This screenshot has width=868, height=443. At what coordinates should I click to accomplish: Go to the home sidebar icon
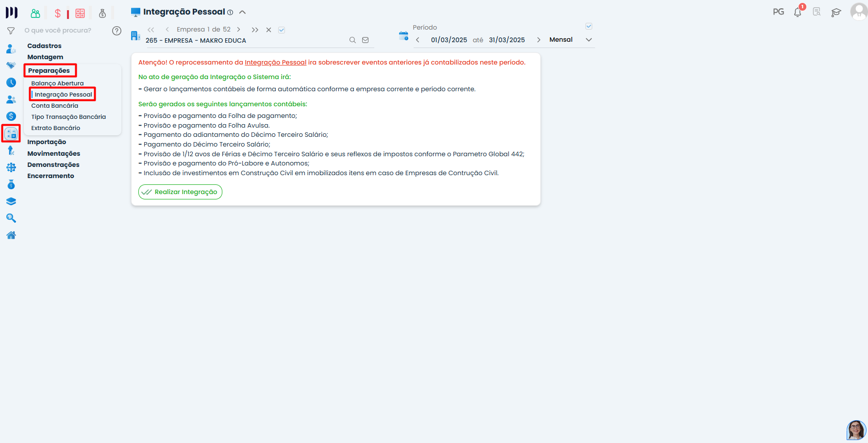pos(11,235)
